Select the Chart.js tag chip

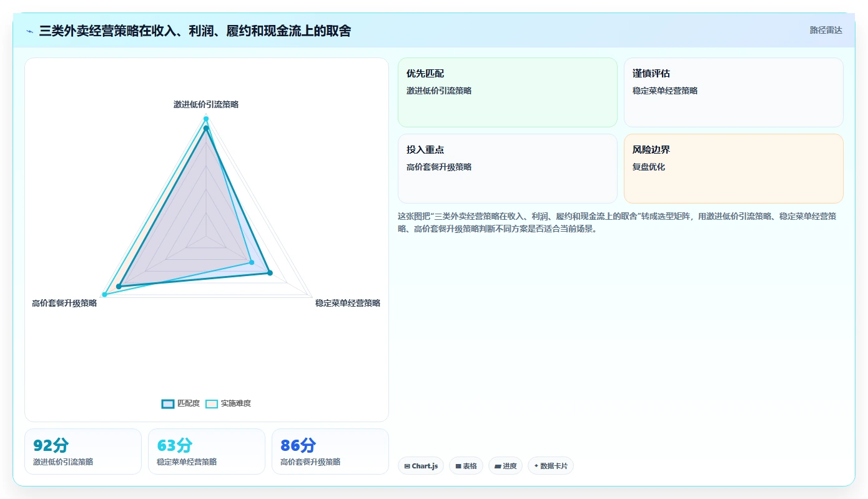(x=421, y=466)
